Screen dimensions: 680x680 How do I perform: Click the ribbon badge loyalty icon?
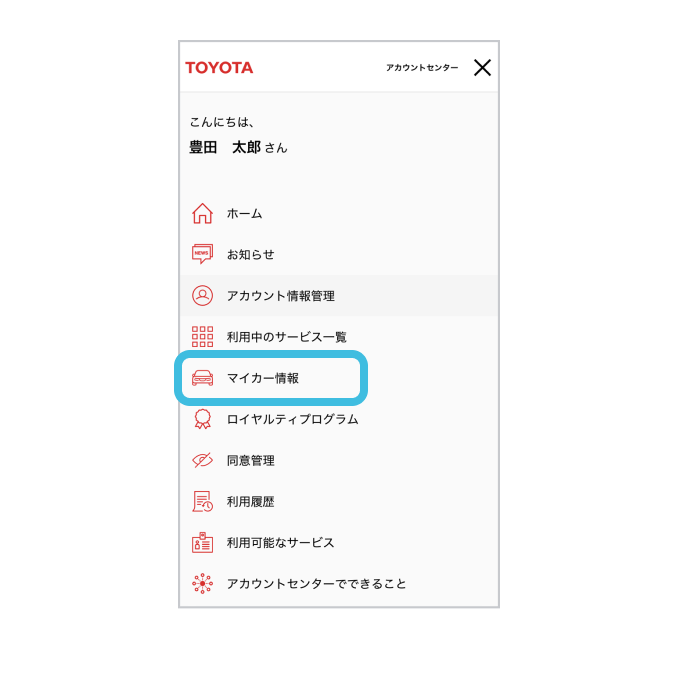(202, 419)
